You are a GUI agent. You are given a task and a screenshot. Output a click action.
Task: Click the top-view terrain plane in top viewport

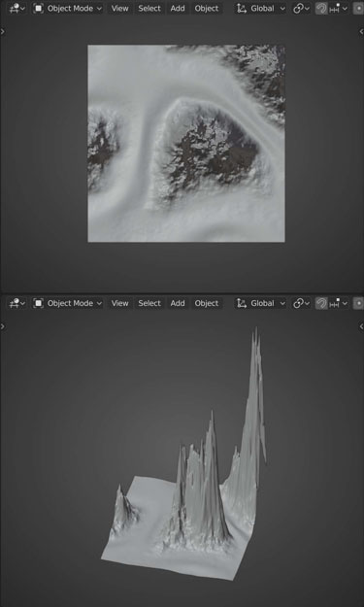[186, 144]
